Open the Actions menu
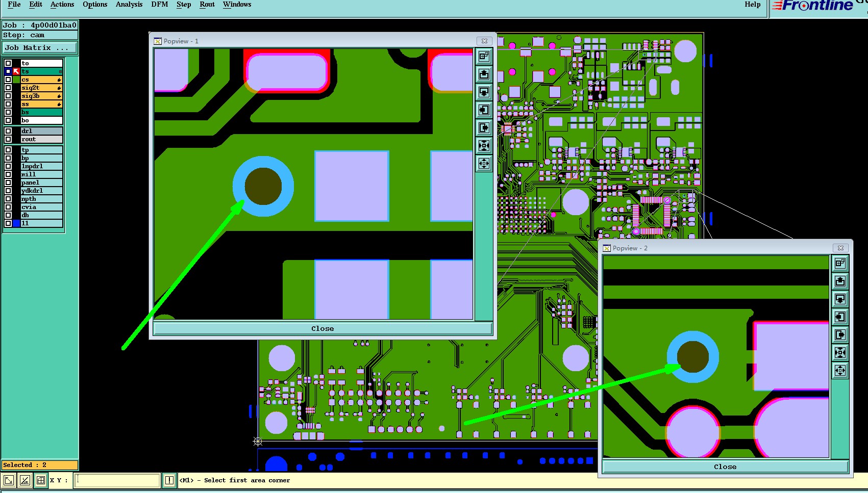This screenshot has width=868, height=493. click(x=62, y=5)
